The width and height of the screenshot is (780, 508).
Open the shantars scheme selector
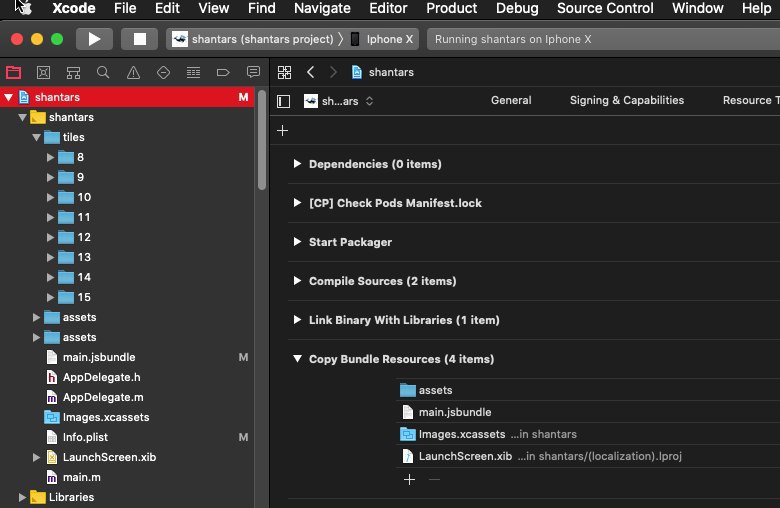tap(253, 39)
